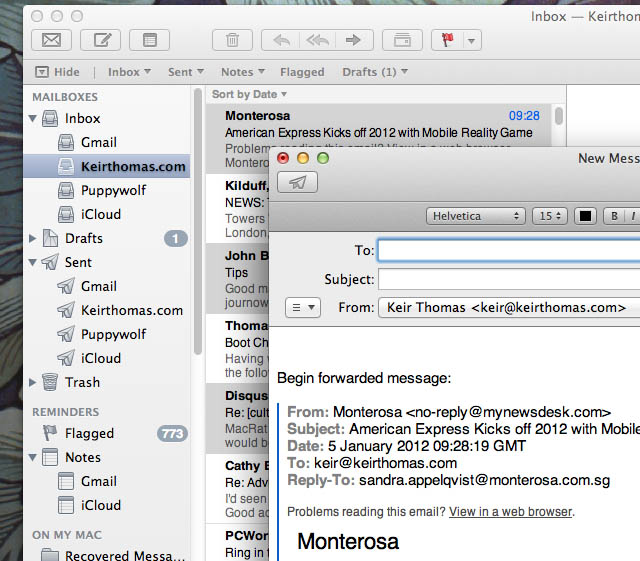
Task: Expand the Drafts mailbox
Action: 33,238
